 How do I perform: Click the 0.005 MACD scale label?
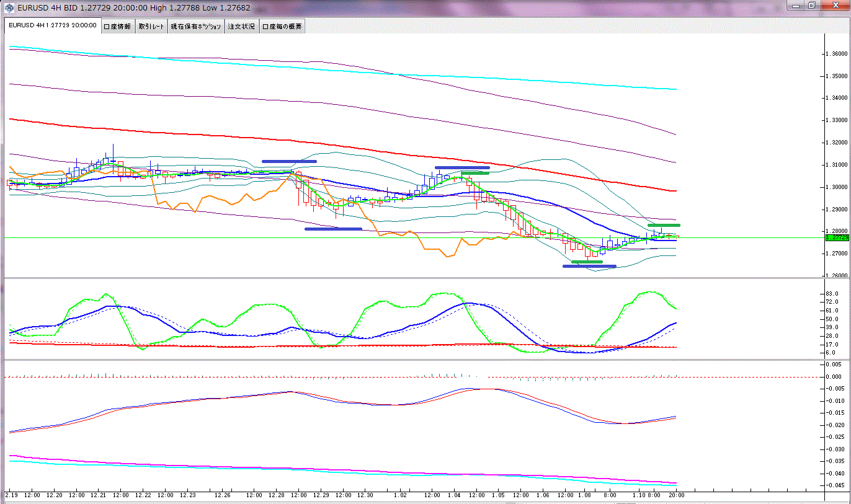(834, 364)
